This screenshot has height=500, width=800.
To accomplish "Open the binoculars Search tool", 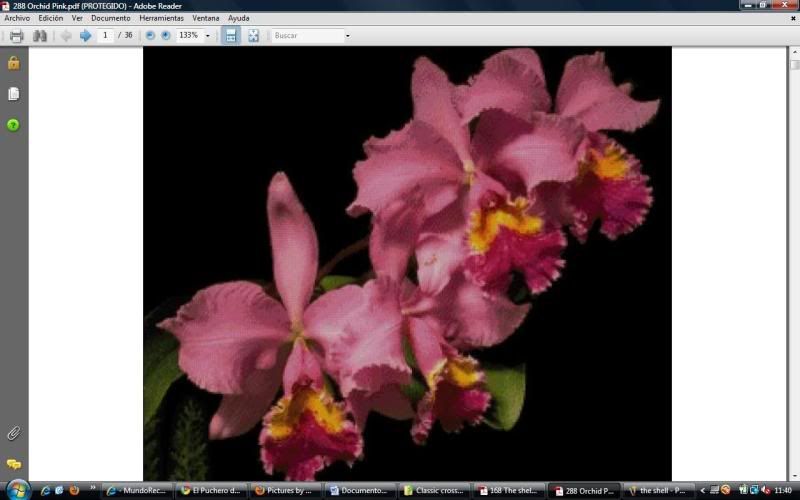I will 40,36.
